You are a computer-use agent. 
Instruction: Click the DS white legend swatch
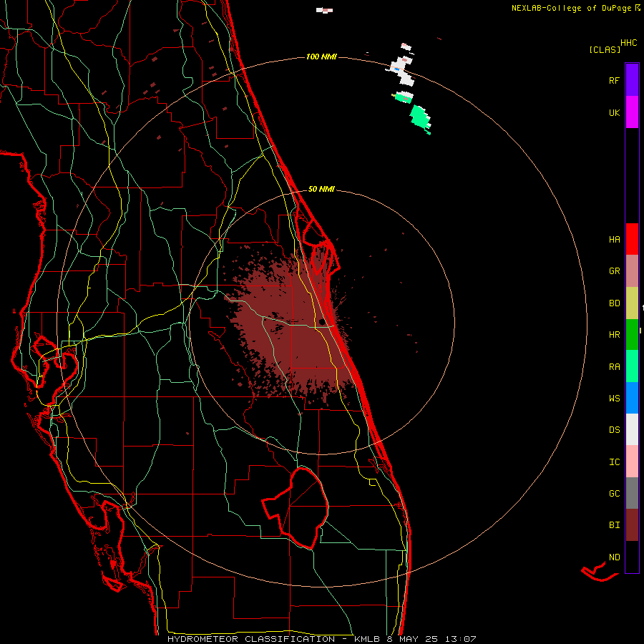632,429
